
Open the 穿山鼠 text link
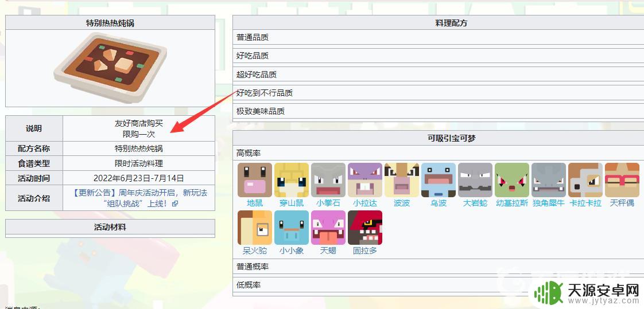(292, 203)
